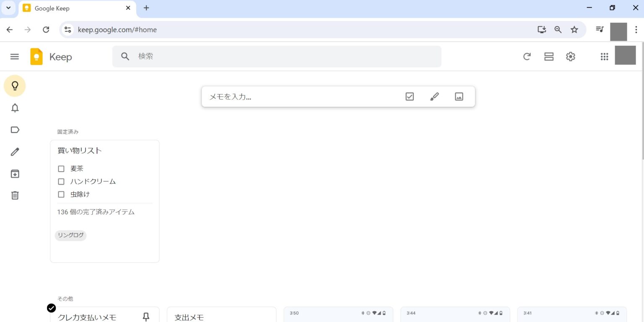644x322 pixels.
Task: Unpin the クレカ支払いメモ note
Action: pyautogui.click(x=146, y=317)
